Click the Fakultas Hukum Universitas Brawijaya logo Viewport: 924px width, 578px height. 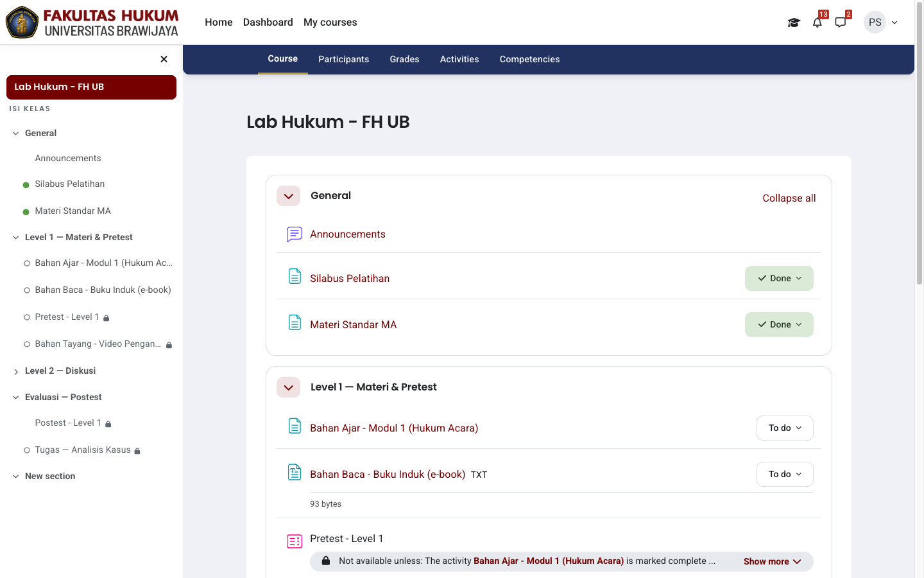click(x=92, y=22)
